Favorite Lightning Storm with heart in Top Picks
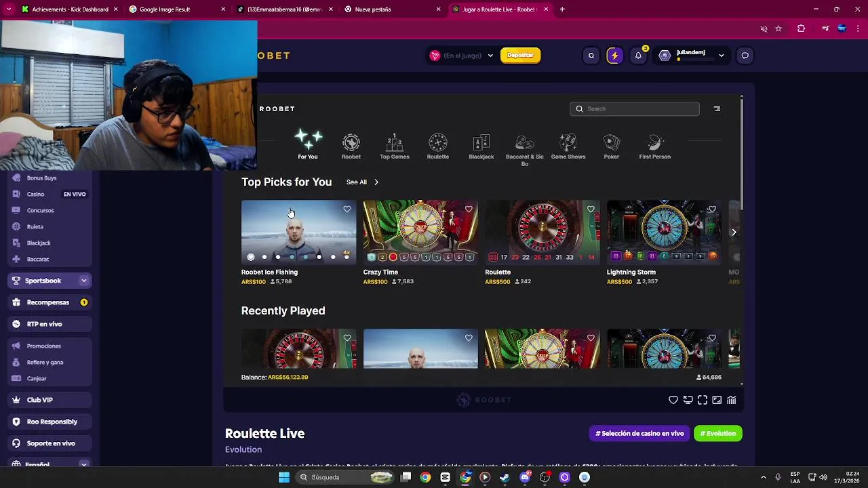 pyautogui.click(x=712, y=209)
